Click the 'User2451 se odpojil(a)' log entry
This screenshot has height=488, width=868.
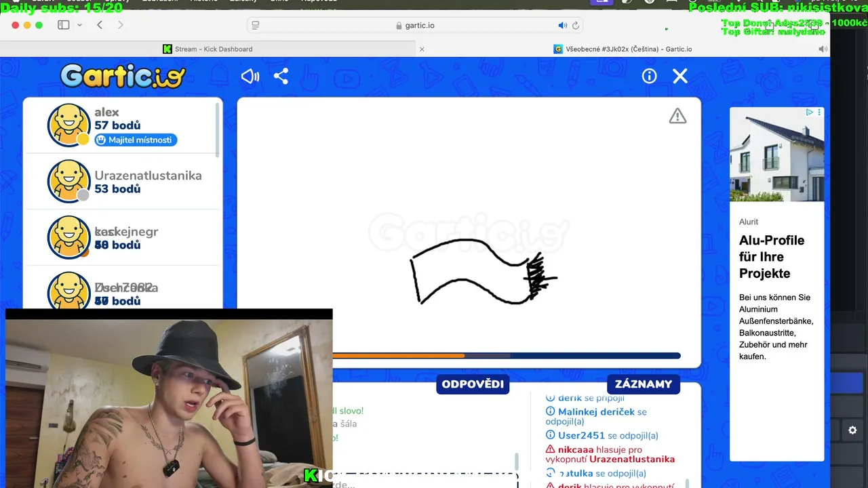(x=602, y=435)
